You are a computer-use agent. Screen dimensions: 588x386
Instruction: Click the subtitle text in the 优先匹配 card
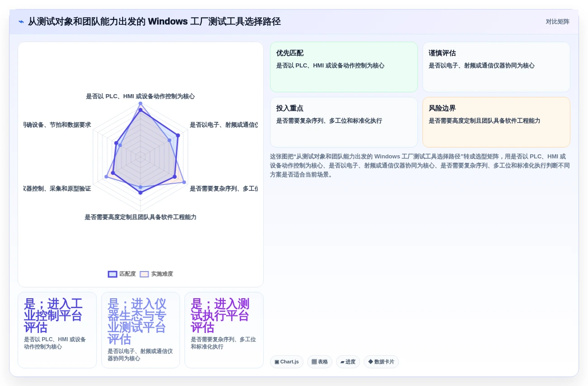(330, 66)
